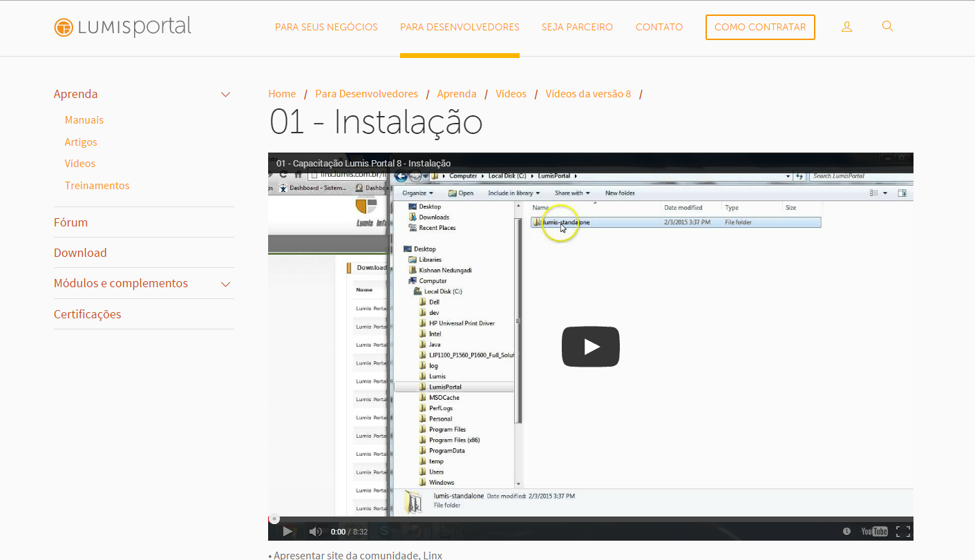Enter fullscreen mode for the video
Image resolution: width=975 pixels, height=560 pixels.
[x=902, y=531]
